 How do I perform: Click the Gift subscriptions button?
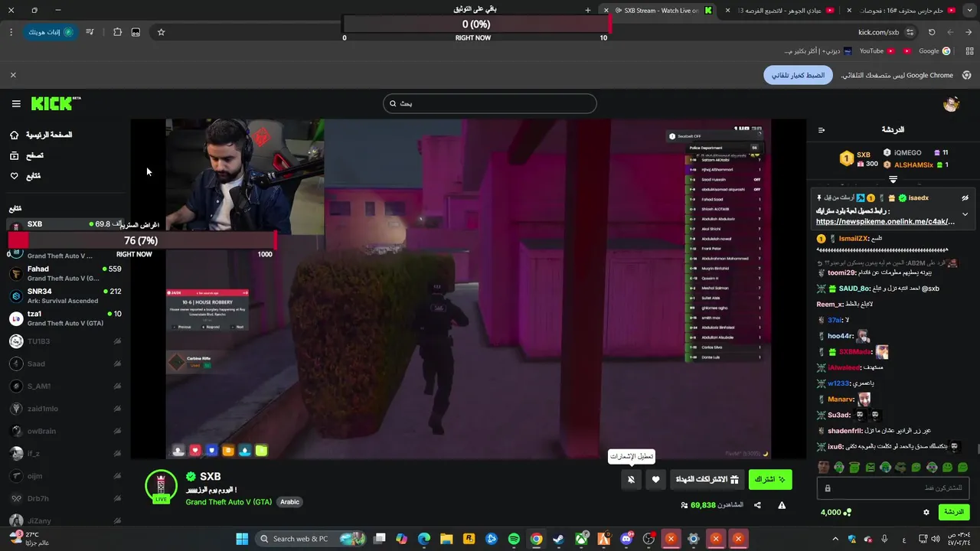click(707, 479)
